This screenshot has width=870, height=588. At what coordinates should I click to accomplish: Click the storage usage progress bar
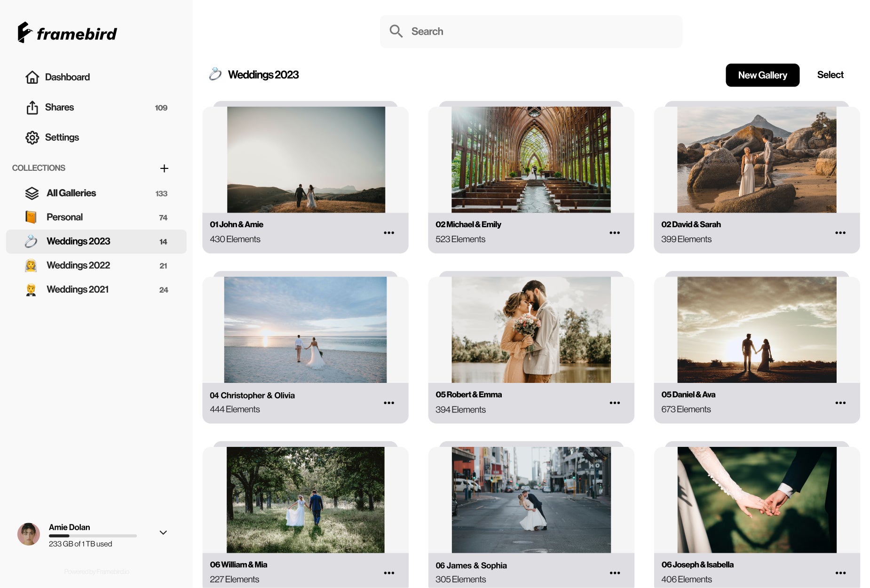click(93, 536)
